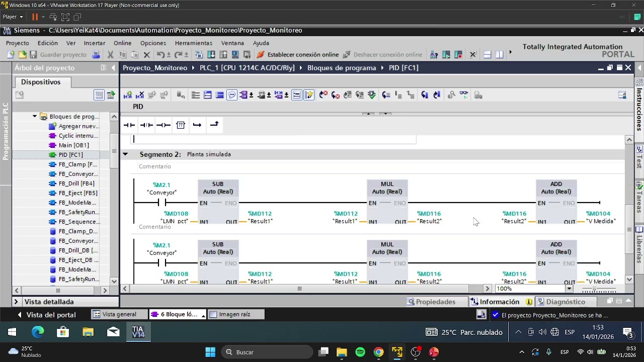Go to Vista del portal

pos(46,315)
